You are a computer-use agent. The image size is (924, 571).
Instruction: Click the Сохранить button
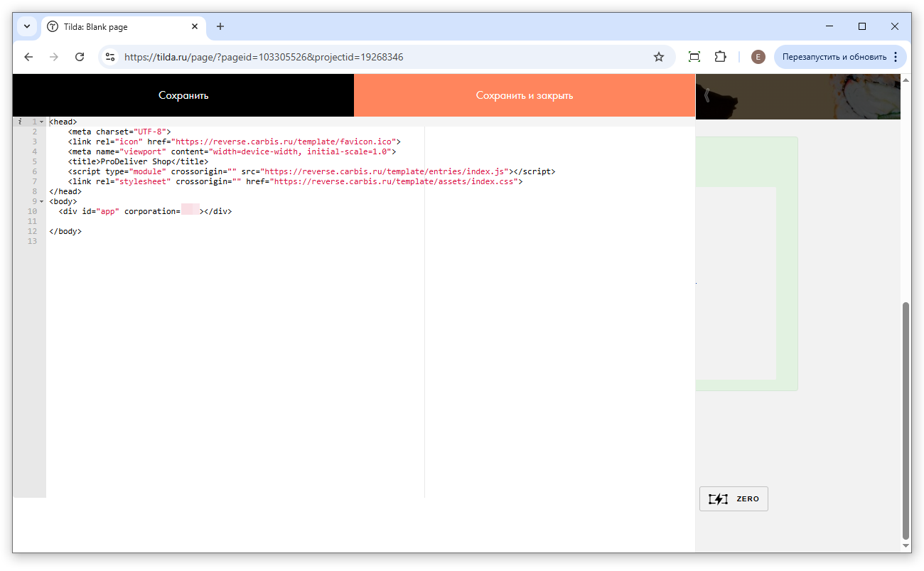click(183, 95)
